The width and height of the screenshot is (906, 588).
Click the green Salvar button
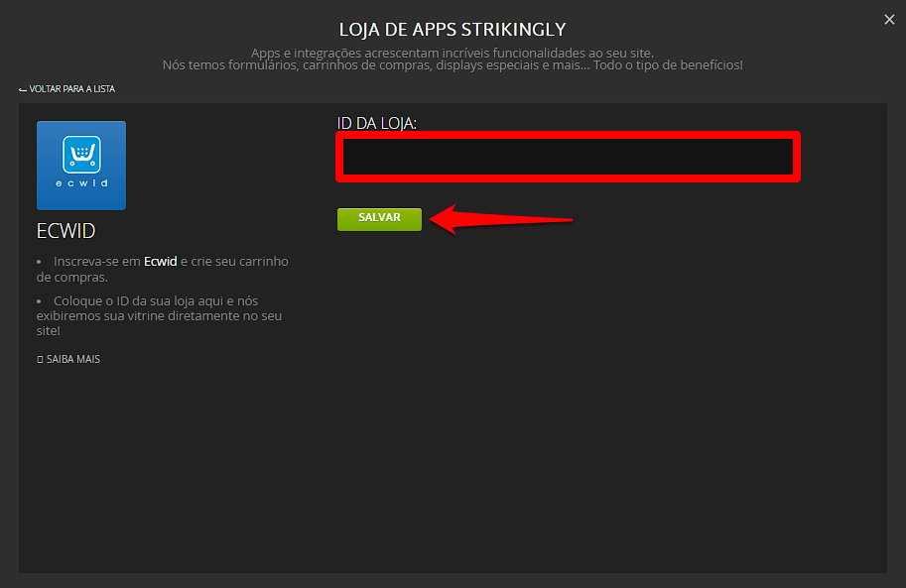[x=380, y=219]
